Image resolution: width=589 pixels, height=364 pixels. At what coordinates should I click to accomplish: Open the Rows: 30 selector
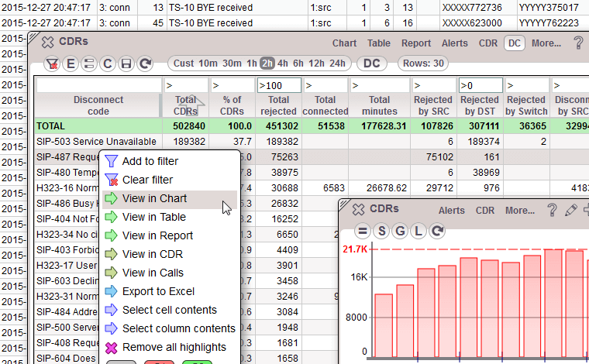tap(422, 64)
